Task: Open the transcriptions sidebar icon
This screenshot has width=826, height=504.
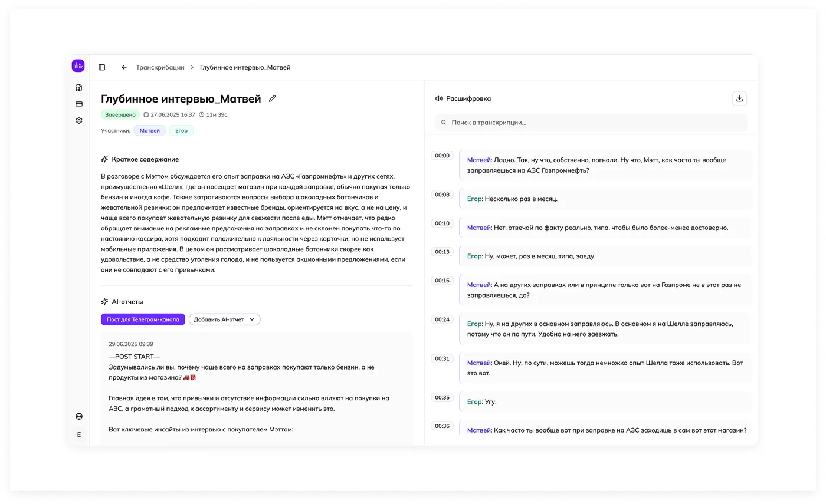Action: point(78,87)
